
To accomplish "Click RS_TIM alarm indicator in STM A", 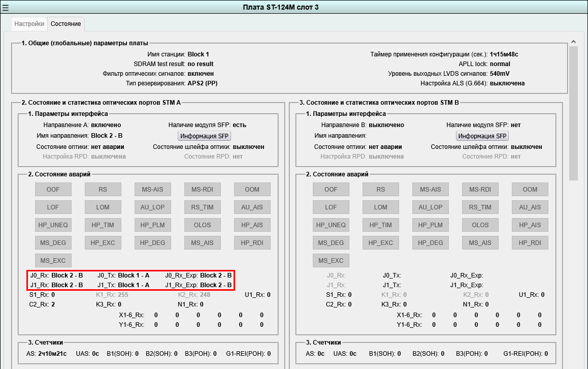I will [x=203, y=207].
